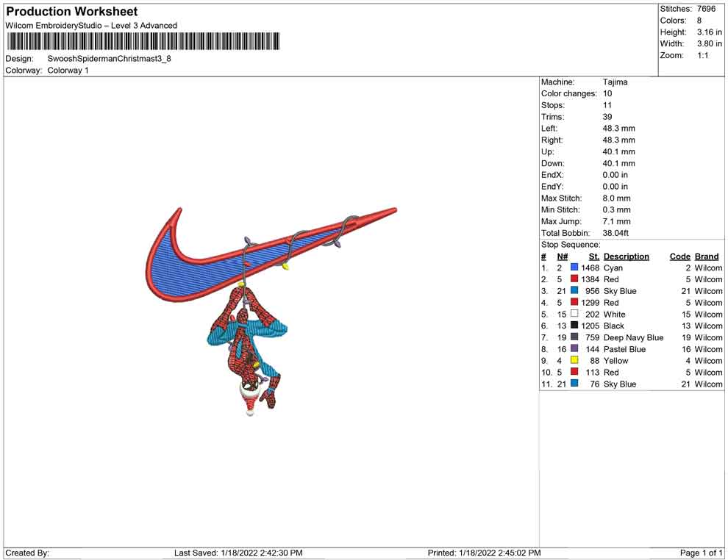The image size is (728, 560).
Task: Click the Left value '48.3 mm'
Action: [x=619, y=129]
